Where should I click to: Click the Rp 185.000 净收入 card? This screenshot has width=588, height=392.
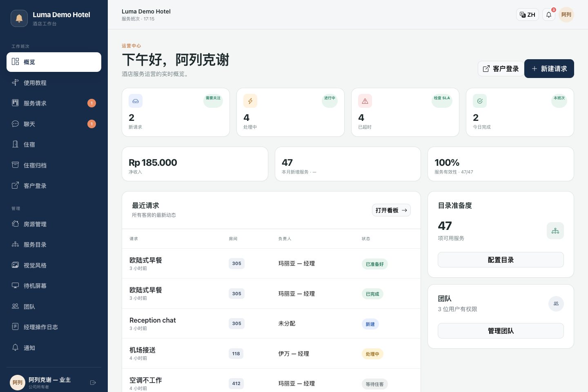[x=195, y=164]
